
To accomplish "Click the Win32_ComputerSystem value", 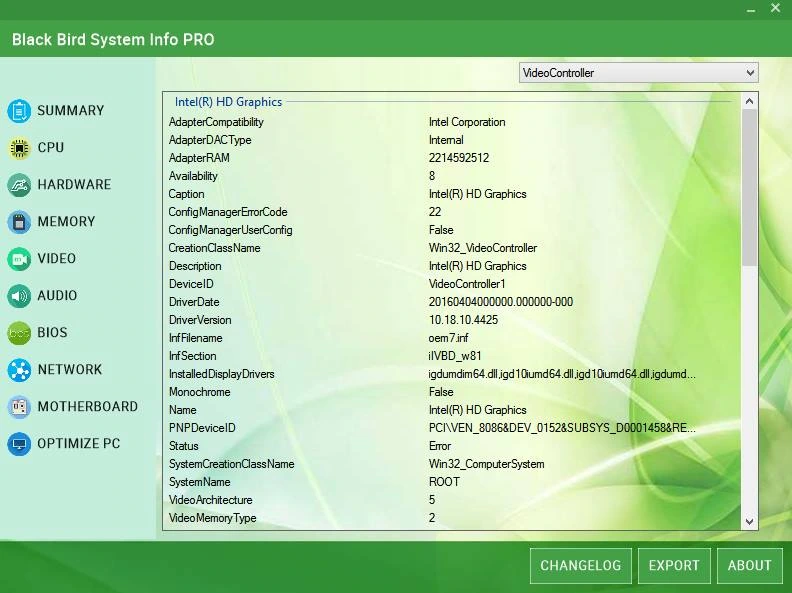I will tap(486, 464).
